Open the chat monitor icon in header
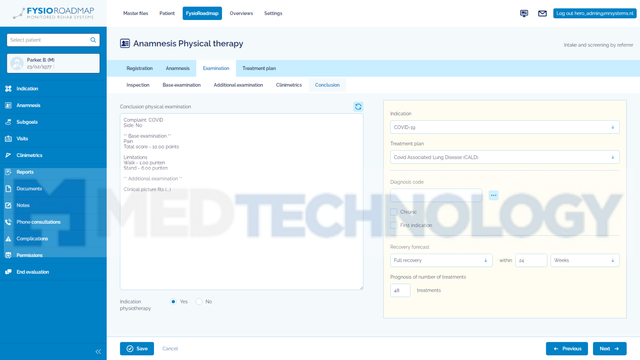The image size is (640, 360). [x=524, y=13]
